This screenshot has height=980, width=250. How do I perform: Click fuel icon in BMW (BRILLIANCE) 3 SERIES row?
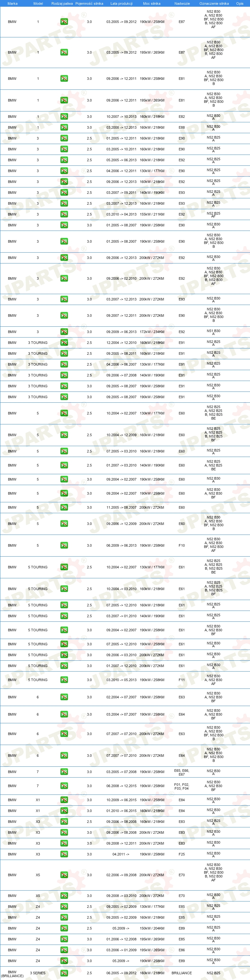click(64, 973)
